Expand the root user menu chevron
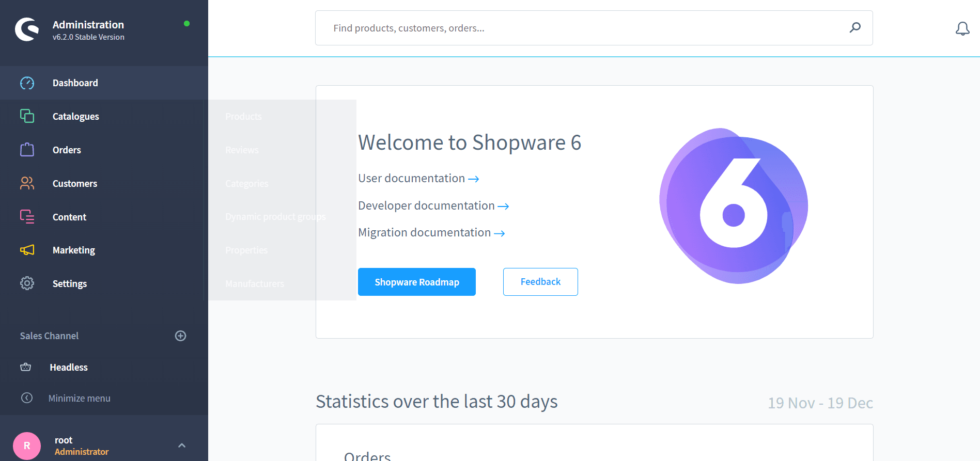Screen dimensions: 980x461 (x=182, y=446)
